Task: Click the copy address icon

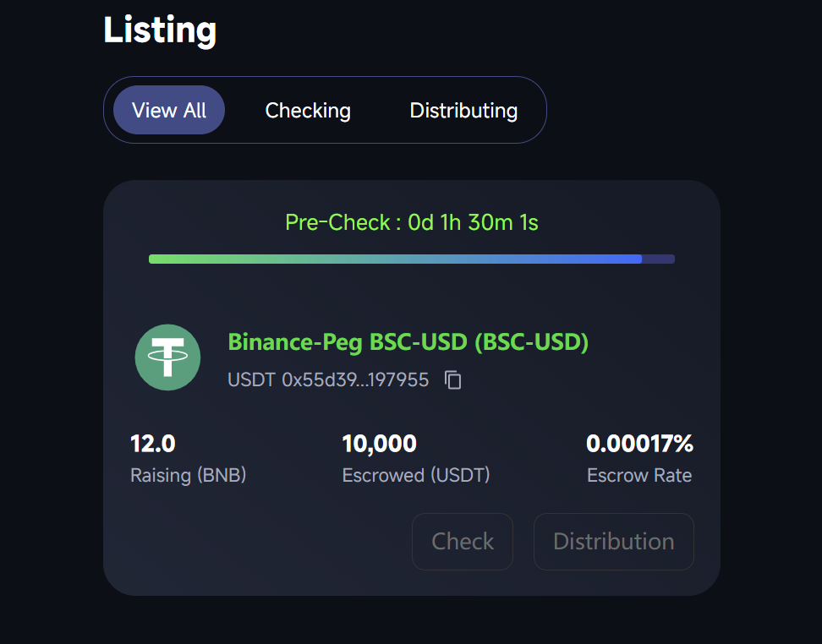Action: (453, 380)
